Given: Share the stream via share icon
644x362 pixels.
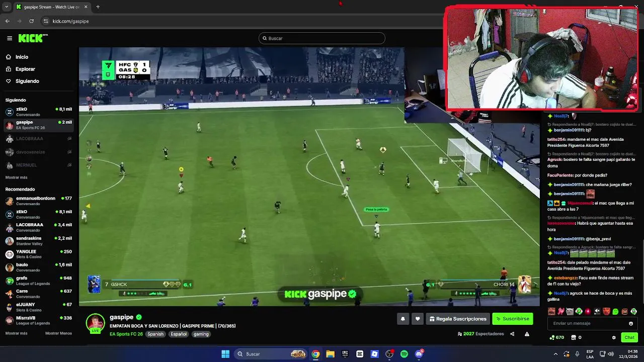Looking at the screenshot, I should (512, 334).
